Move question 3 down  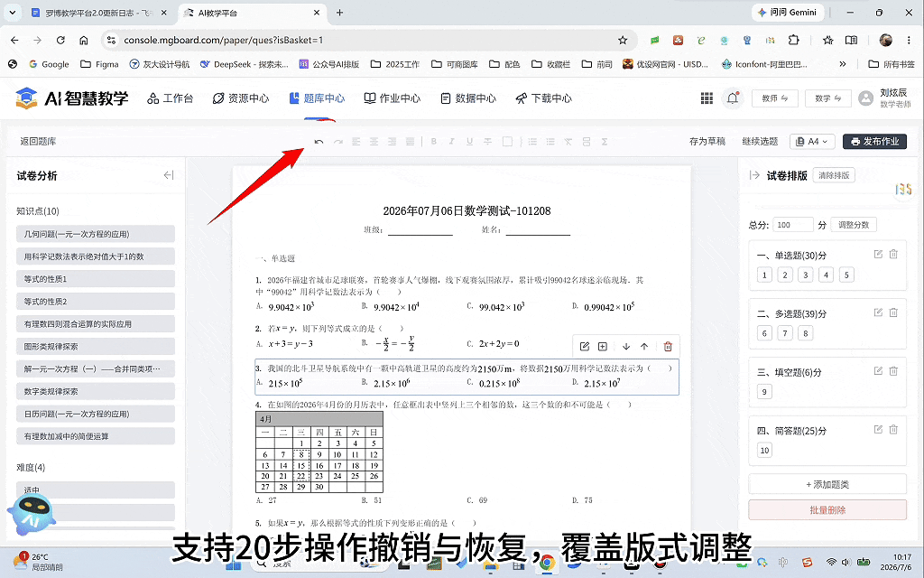626,346
